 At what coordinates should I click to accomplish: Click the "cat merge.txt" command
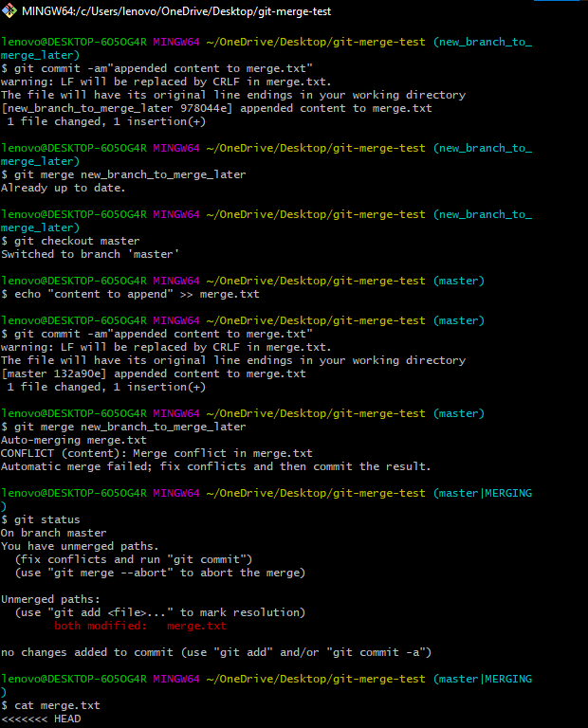(x=57, y=705)
